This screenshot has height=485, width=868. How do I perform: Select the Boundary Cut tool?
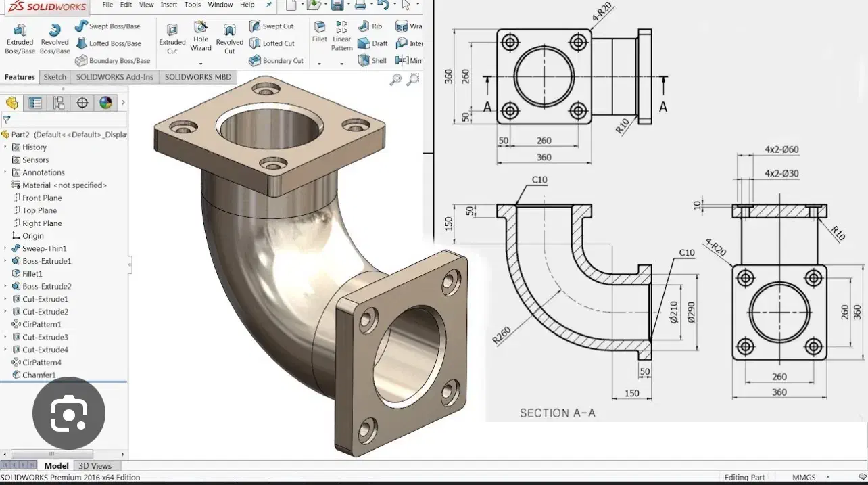276,60
